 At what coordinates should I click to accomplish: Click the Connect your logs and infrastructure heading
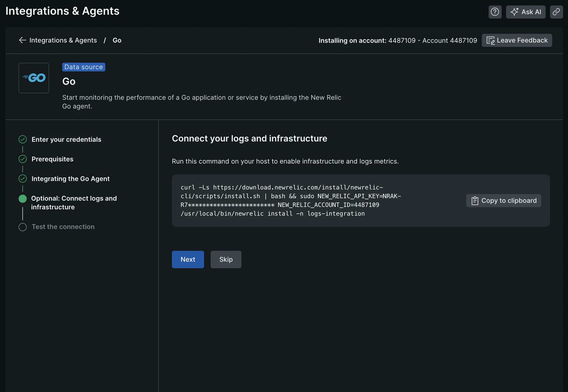point(250,138)
